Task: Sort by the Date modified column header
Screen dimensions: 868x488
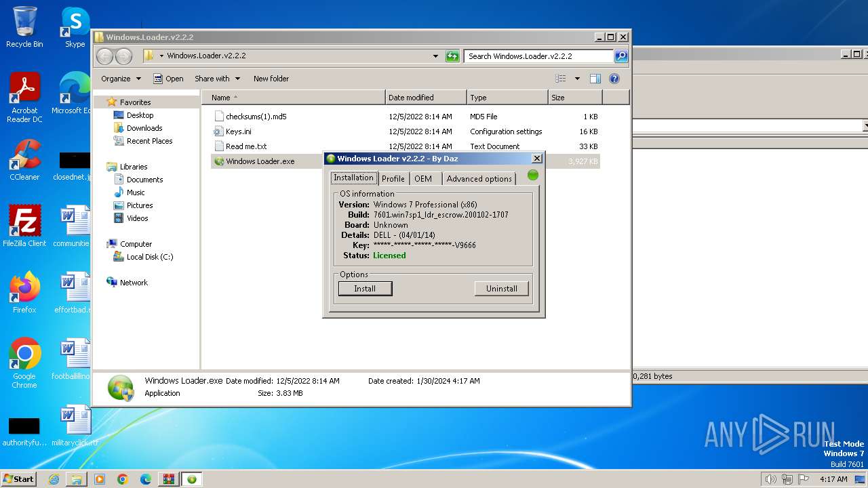Action: pyautogui.click(x=426, y=98)
